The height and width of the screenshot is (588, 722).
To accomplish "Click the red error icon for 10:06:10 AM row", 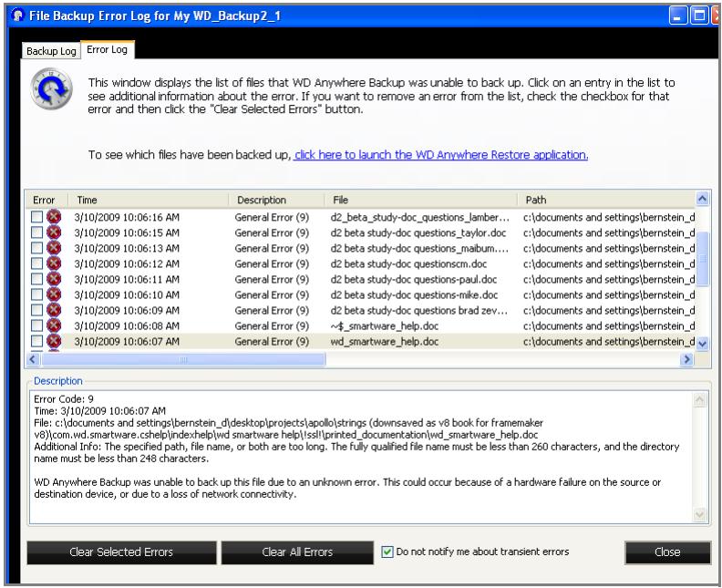I will point(54,294).
